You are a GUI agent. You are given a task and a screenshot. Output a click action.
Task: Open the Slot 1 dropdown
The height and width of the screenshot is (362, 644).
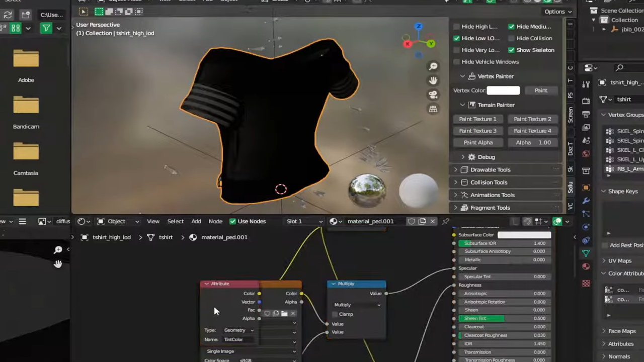(304, 221)
